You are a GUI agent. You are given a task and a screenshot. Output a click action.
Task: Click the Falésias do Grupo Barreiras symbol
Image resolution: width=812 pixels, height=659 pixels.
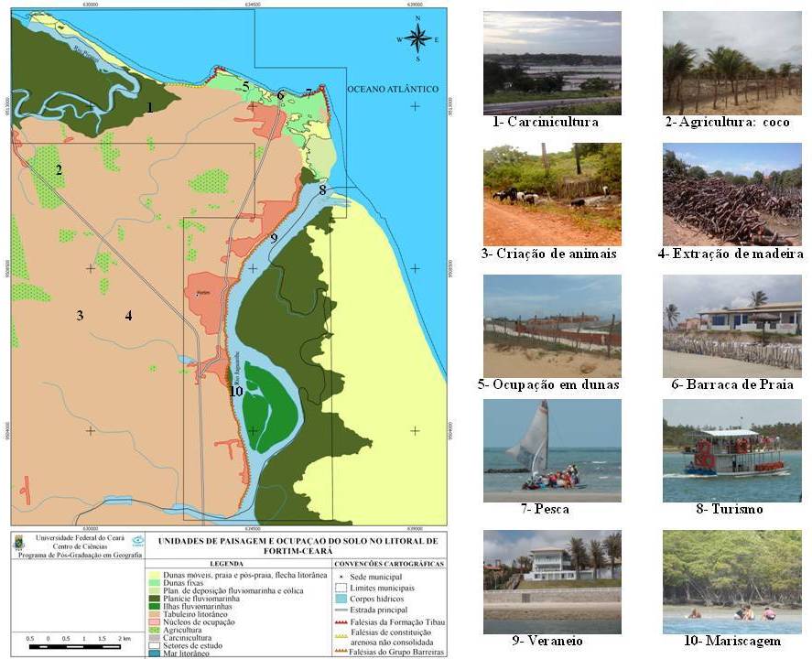pos(341,651)
